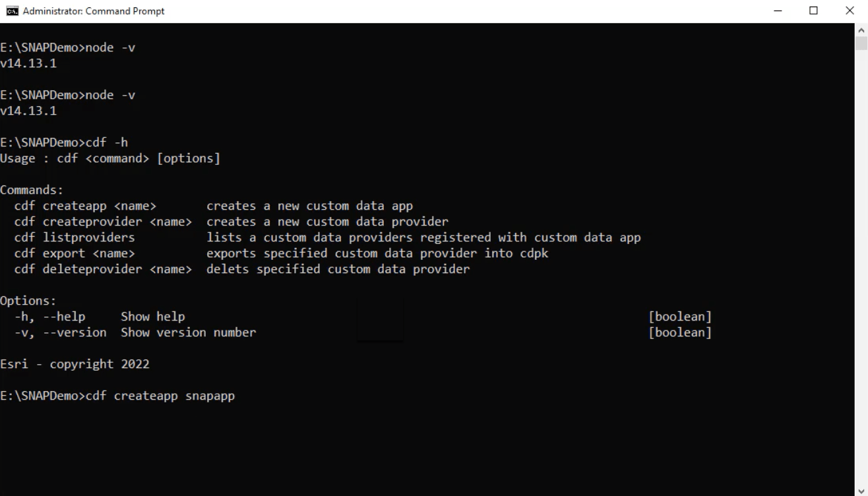Click the node version text v14.13.1
This screenshot has width=868, height=496.
28,63
